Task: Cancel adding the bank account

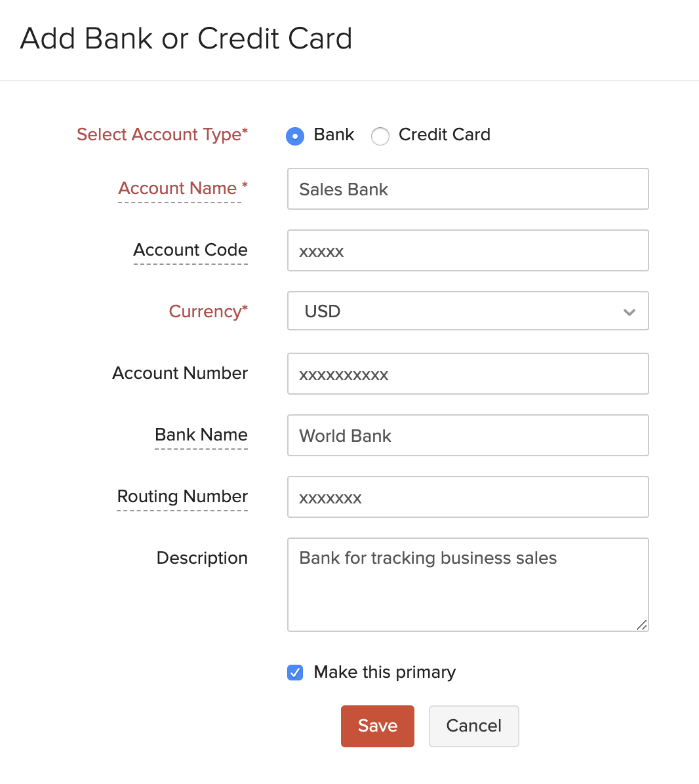Action: point(473,726)
